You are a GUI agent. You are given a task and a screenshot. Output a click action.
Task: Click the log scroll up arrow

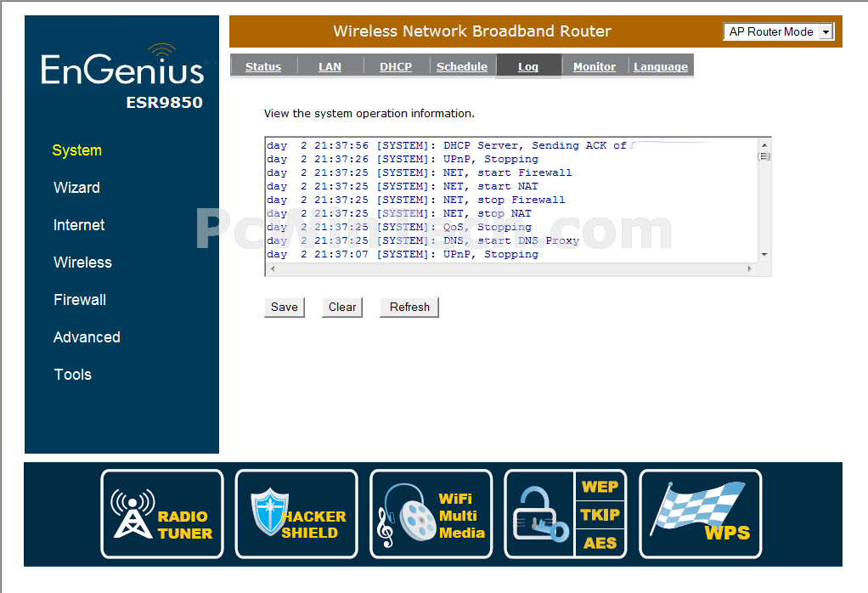(764, 144)
